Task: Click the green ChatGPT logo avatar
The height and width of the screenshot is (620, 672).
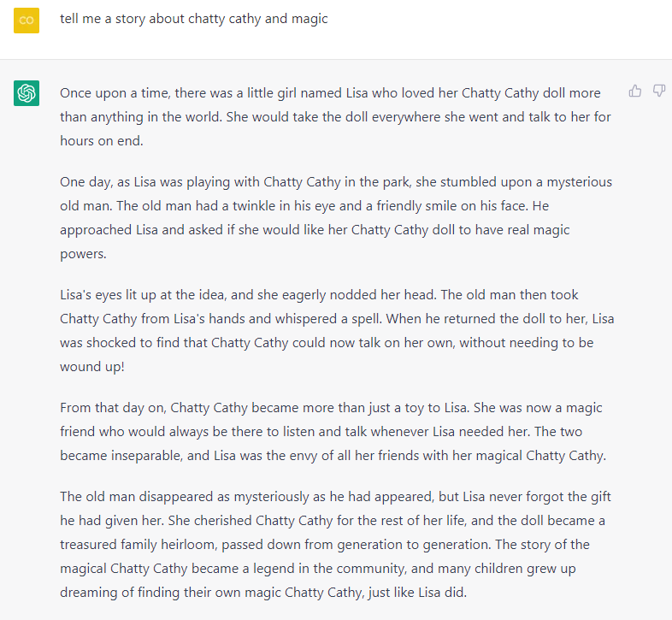Action: click(27, 93)
